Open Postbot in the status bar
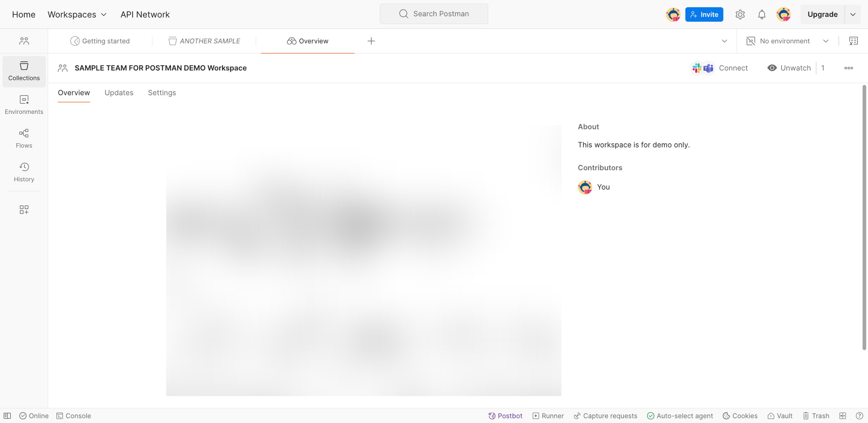The width and height of the screenshot is (868, 423). [505, 416]
